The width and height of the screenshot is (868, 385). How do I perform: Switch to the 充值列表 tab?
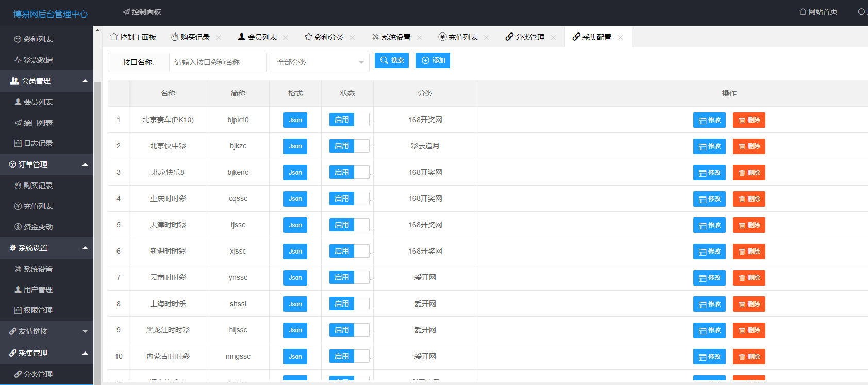click(x=458, y=37)
